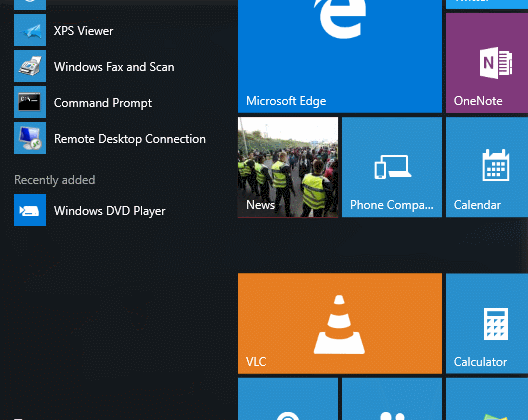Click the "Windows Fax and Scan" label
This screenshot has width=528, height=420.
(114, 67)
